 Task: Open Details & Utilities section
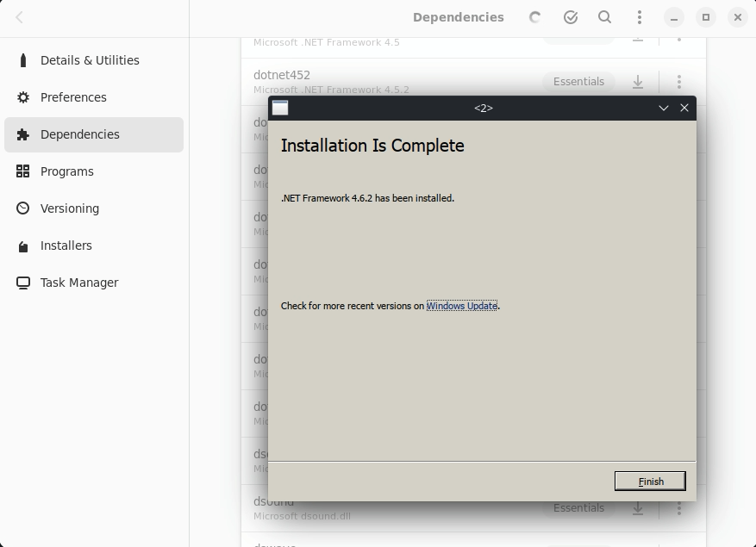pos(94,60)
